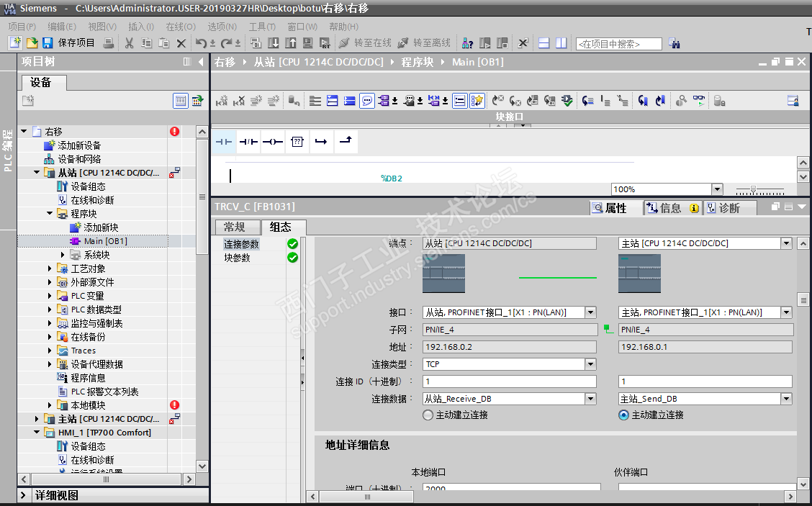The height and width of the screenshot is (506, 812).
Task: Turn on monitoring with the glasses icon
Action: click(x=699, y=101)
